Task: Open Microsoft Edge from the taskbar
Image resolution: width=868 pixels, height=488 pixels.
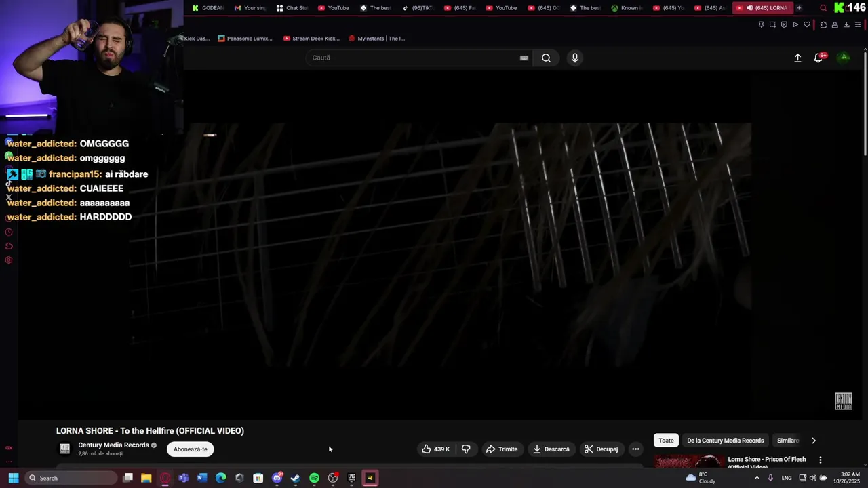Action: pos(220,478)
